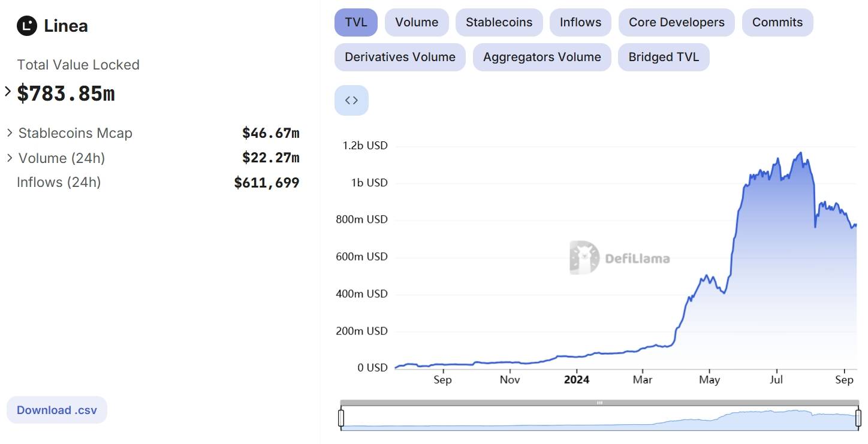
Task: Toggle the Commits chart option
Action: [777, 23]
